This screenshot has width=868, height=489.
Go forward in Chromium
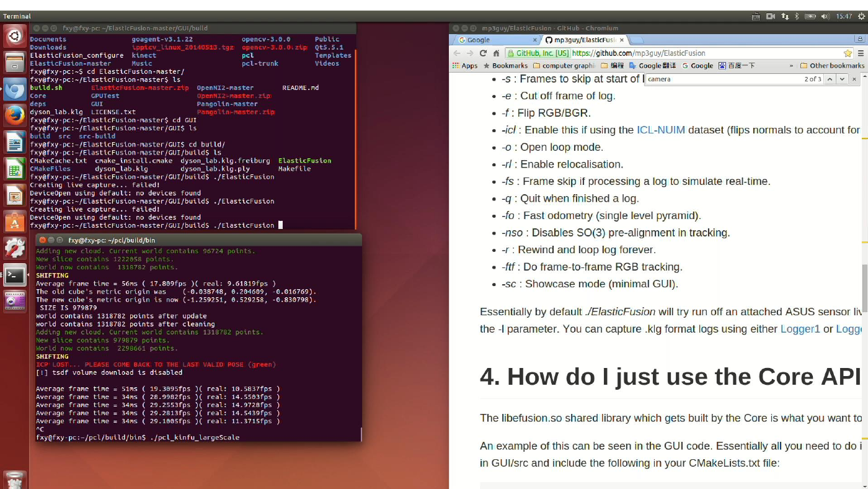point(470,53)
